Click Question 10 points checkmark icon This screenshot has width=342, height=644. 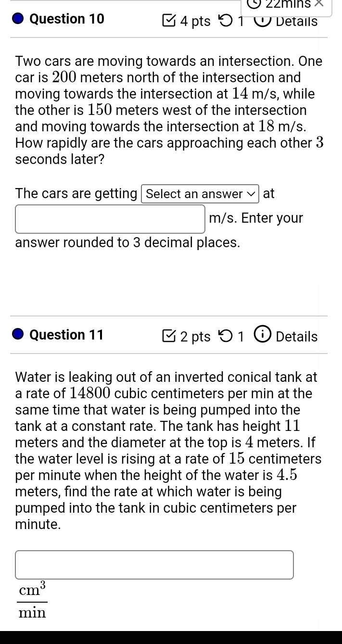[x=169, y=21]
